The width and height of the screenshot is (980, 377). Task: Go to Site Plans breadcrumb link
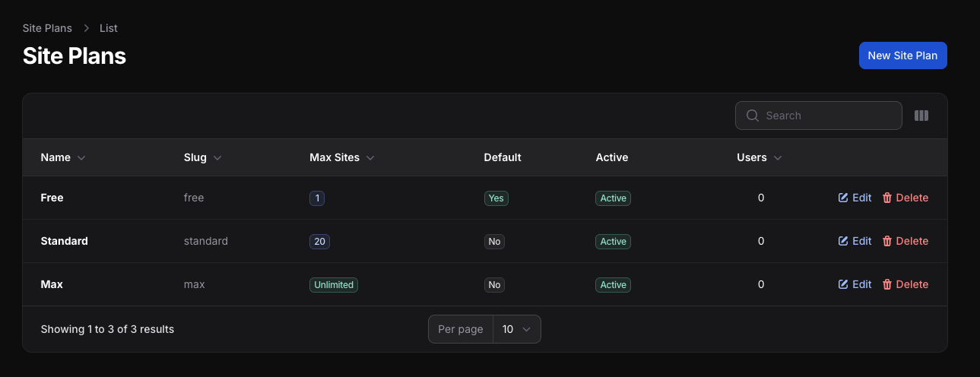point(47,28)
